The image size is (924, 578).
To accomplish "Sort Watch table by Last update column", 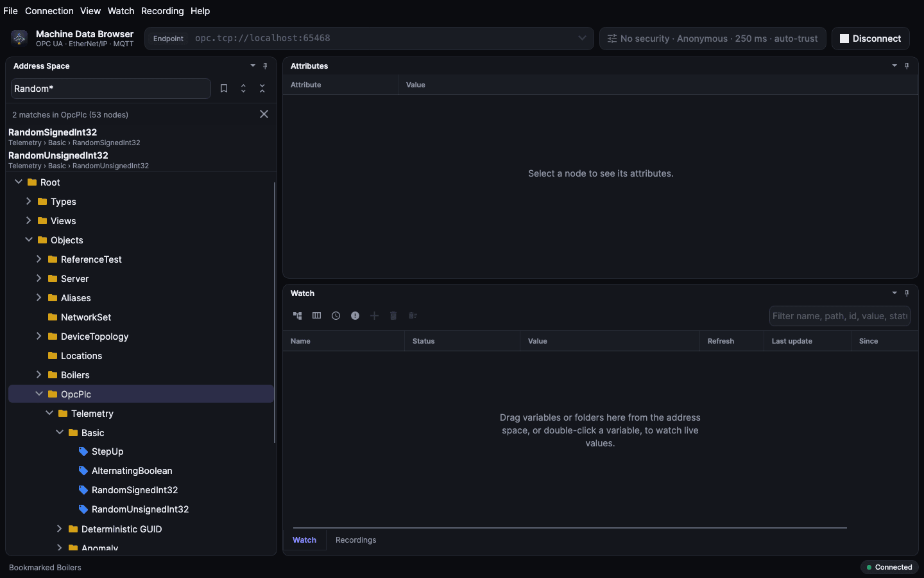I will [807, 341].
